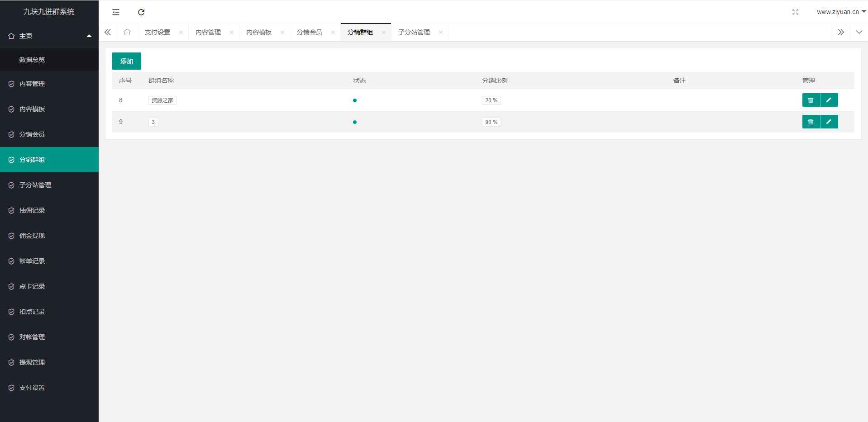This screenshot has width=868, height=422.
Task: Open the tab options chevron at far right
Action: [x=858, y=32]
